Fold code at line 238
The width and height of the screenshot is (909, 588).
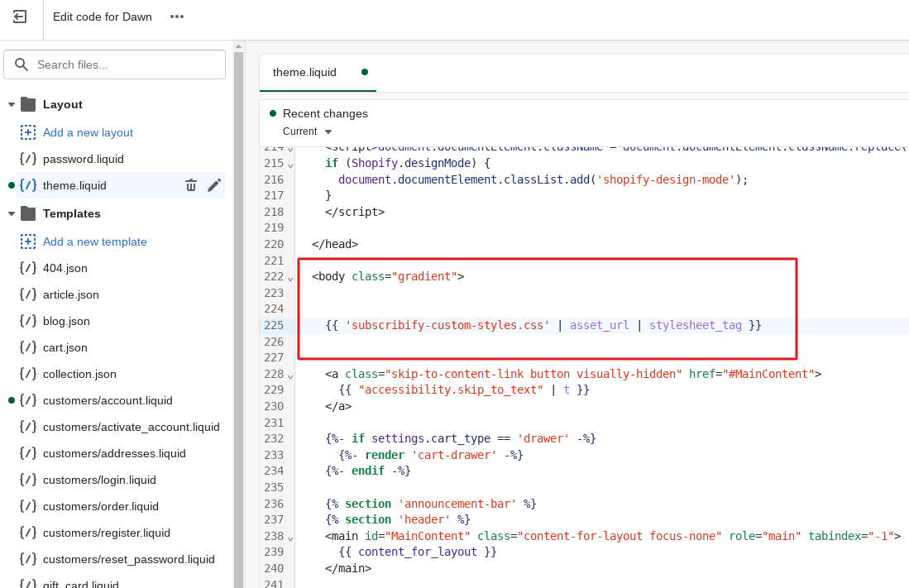coord(290,538)
